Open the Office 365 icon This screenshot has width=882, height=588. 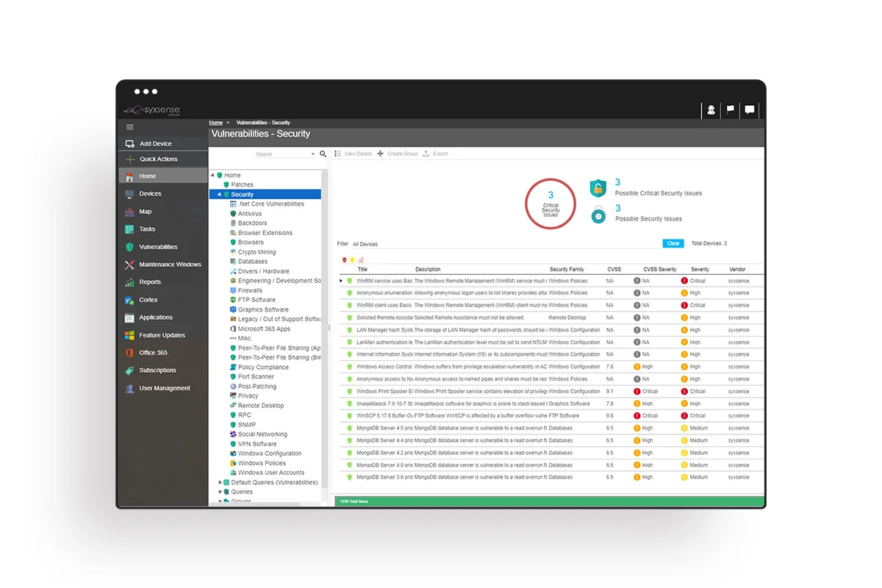[130, 353]
